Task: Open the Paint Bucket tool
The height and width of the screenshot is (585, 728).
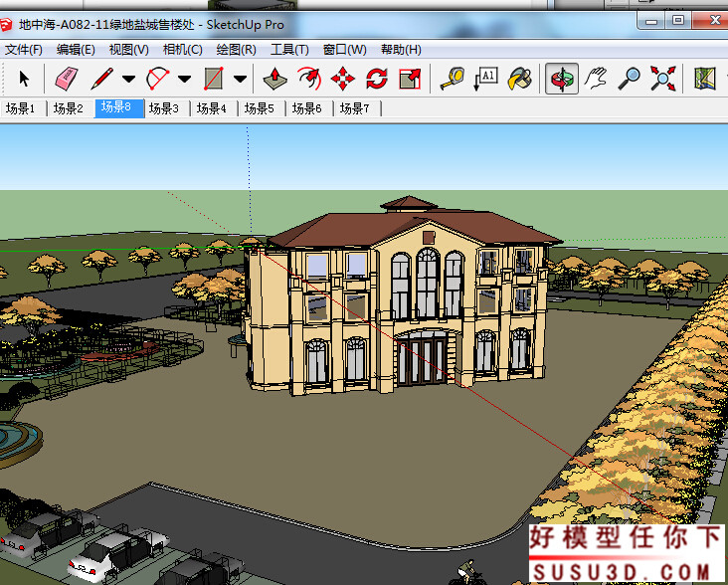Action: coord(520,78)
